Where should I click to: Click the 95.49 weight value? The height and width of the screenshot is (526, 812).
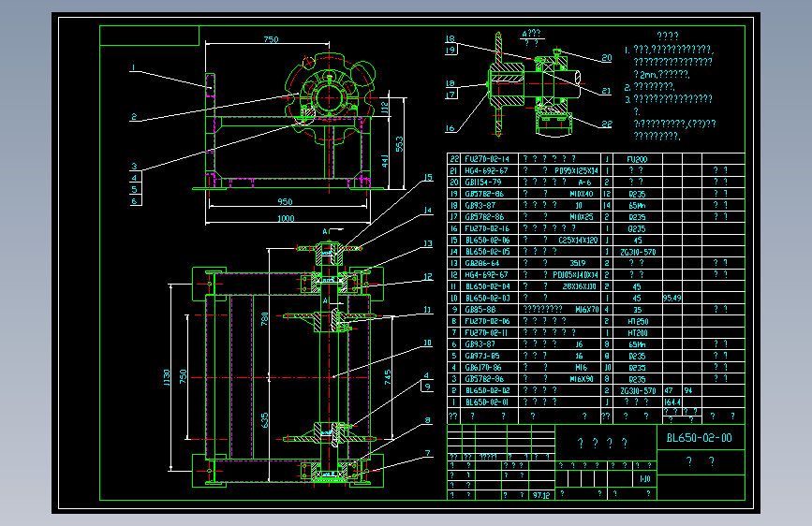coord(672,299)
